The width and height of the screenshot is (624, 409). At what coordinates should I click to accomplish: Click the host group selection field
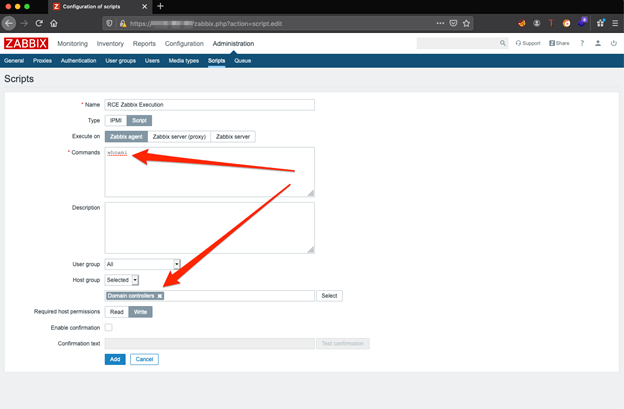coord(209,296)
